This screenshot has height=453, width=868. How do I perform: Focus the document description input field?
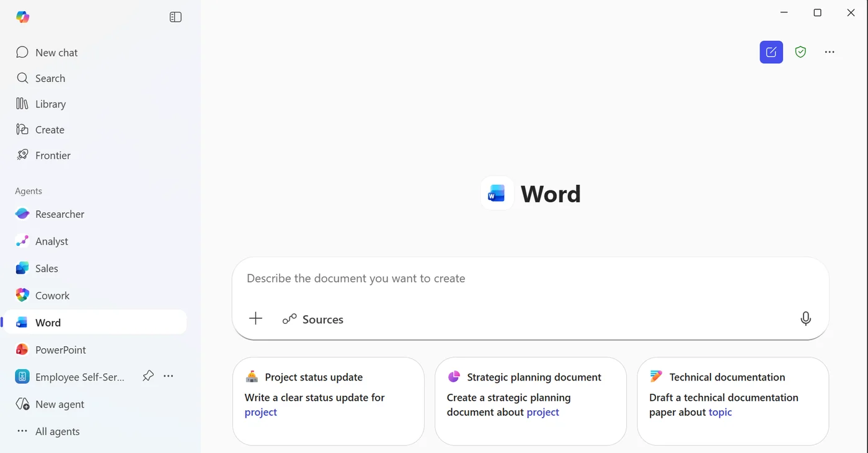pyautogui.click(x=530, y=279)
